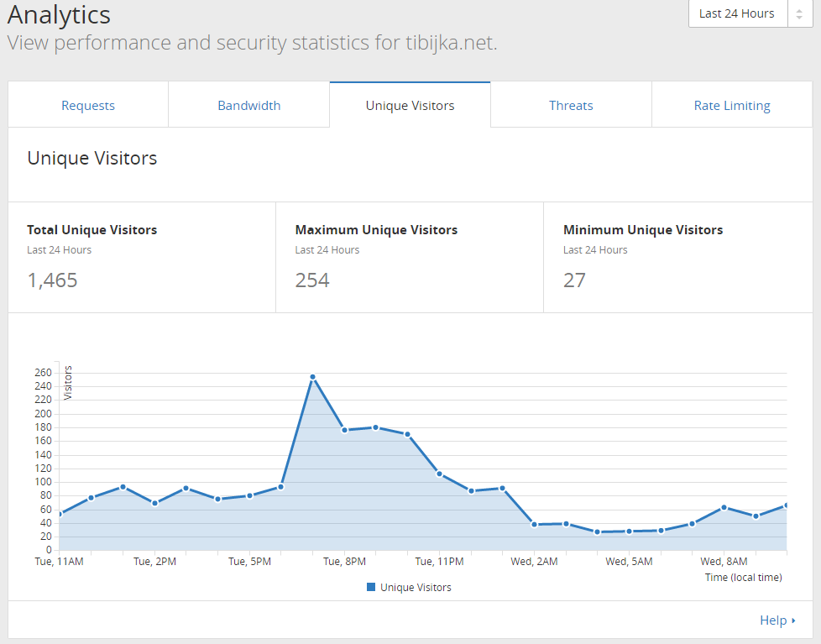Image resolution: width=821 pixels, height=644 pixels.
Task: Click the Maximum Unique Visitors value 254
Action: [312, 280]
